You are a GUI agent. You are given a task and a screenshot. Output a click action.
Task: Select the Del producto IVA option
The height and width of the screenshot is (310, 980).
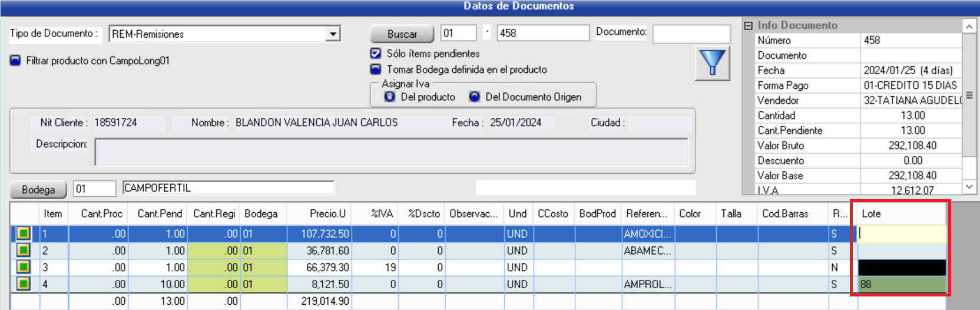click(x=390, y=97)
